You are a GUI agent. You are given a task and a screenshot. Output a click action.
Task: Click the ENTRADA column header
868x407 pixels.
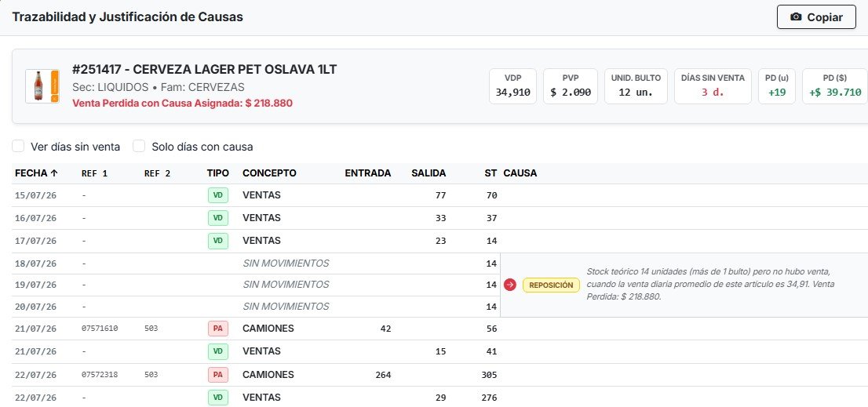[x=367, y=173]
